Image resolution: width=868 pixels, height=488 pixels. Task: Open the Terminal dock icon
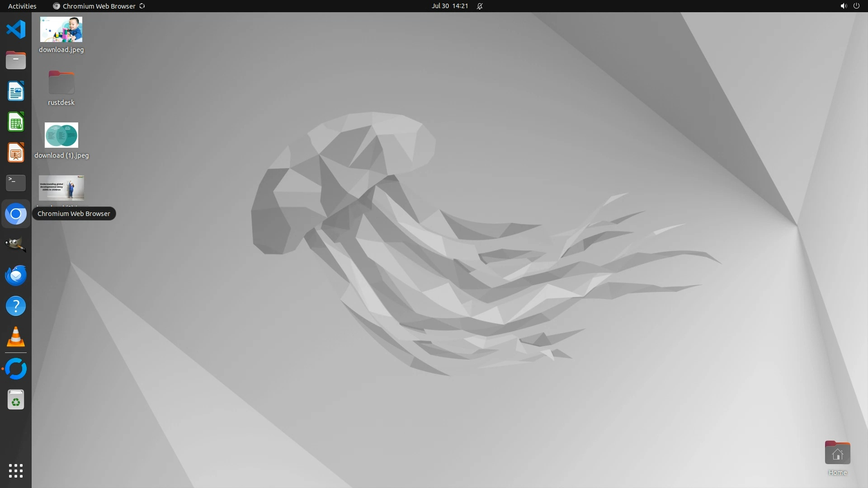tap(16, 183)
